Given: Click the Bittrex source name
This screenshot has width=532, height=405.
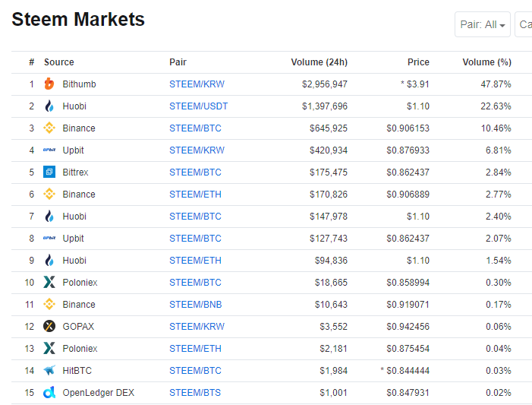Looking at the screenshot, I should [75, 172].
